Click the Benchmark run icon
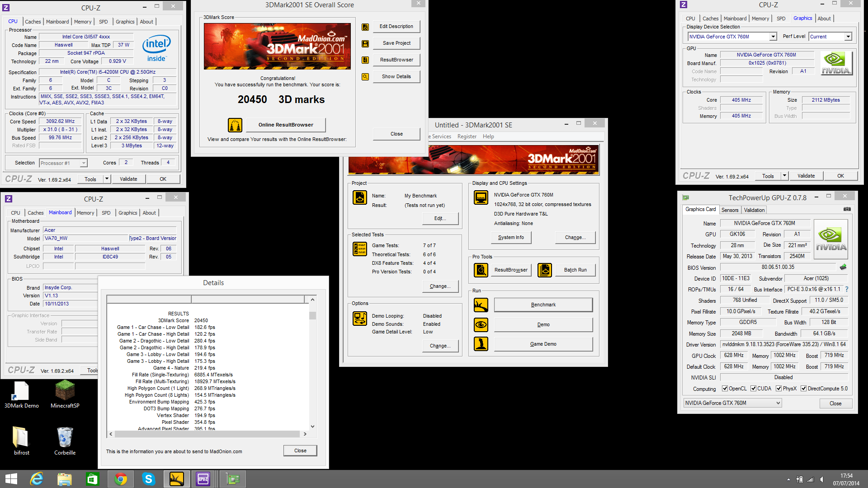Viewport: 868px width, 488px height. 481,305
